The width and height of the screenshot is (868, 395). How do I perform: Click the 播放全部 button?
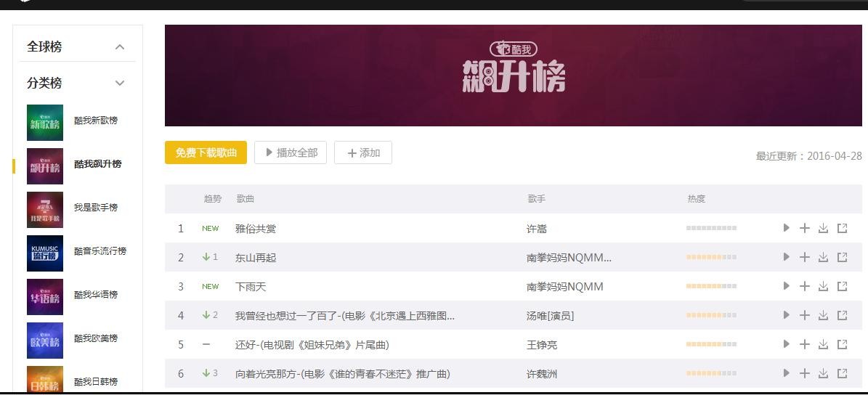click(x=291, y=152)
